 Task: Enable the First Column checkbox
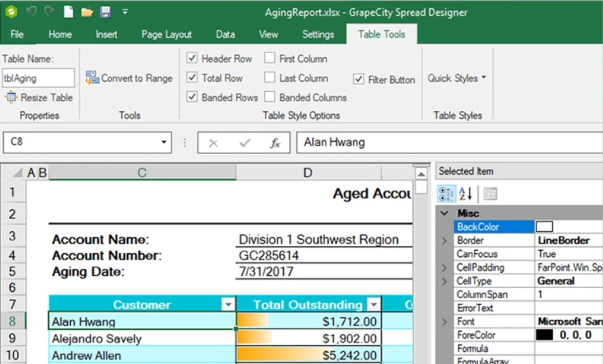pos(270,58)
